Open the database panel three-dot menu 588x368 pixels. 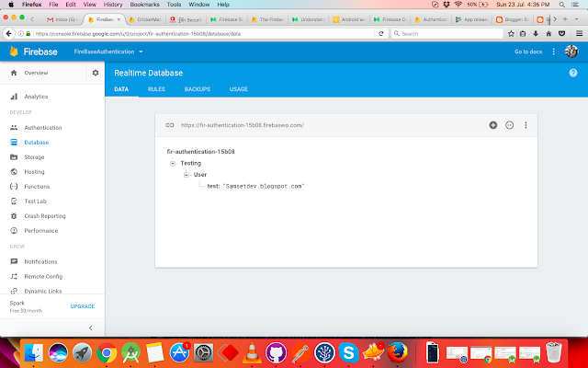click(x=526, y=125)
